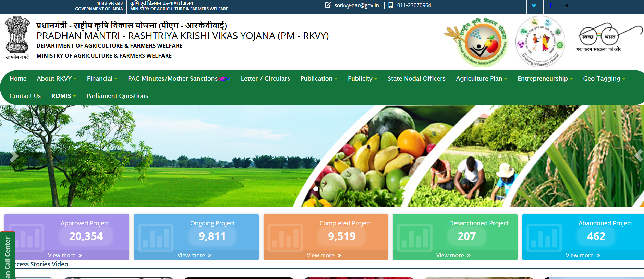
Task: Open the Kisan Call Center side tab
Action: 8,256
